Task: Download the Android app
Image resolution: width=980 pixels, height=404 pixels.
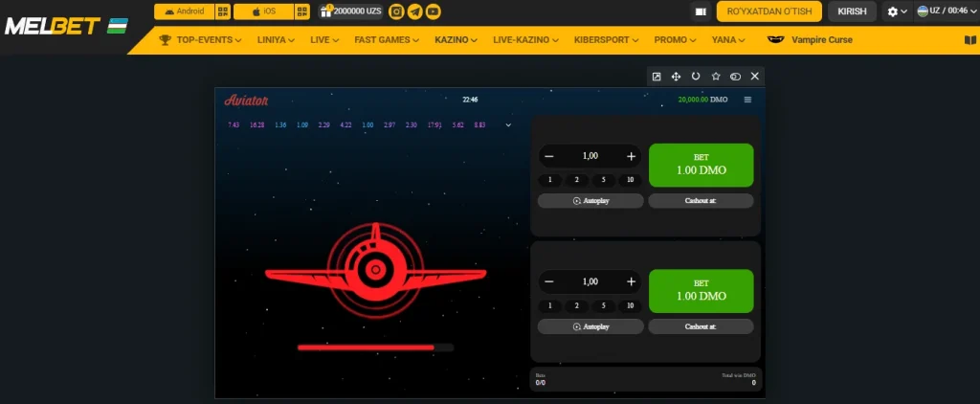Action: coord(185,11)
